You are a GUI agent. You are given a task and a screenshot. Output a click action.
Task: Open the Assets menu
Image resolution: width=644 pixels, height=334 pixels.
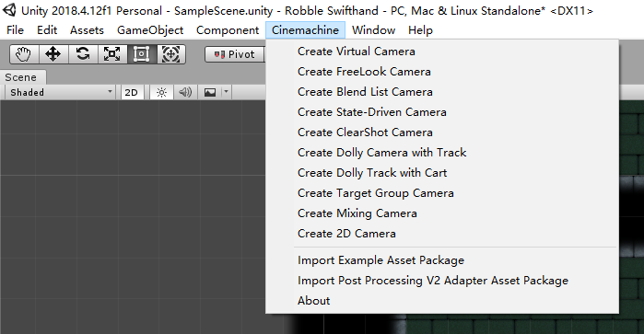click(x=87, y=30)
